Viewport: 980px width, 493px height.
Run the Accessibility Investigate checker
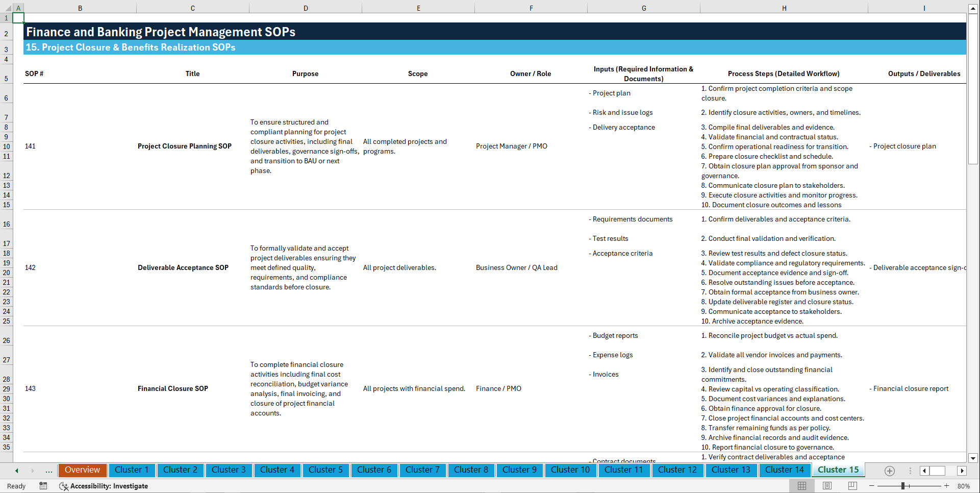click(x=104, y=486)
